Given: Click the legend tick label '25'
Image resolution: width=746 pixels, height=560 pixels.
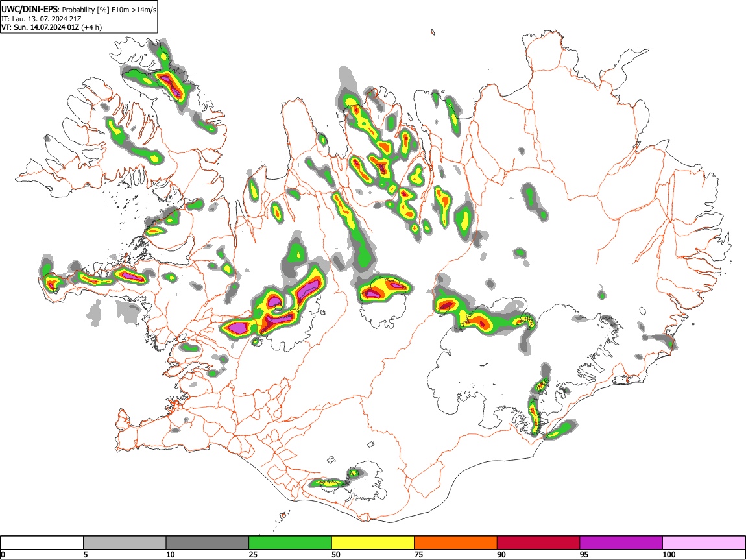Looking at the screenshot, I should (x=253, y=554).
